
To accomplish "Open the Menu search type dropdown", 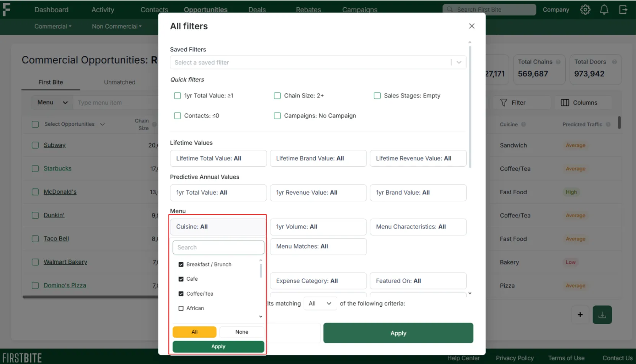I will click(52, 102).
